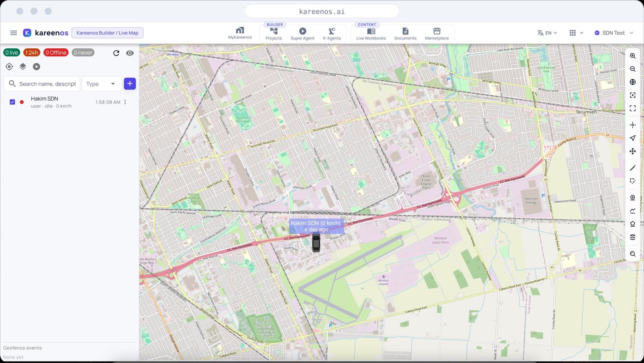Click the crosshair locate tool in map toolbar

[633, 125]
